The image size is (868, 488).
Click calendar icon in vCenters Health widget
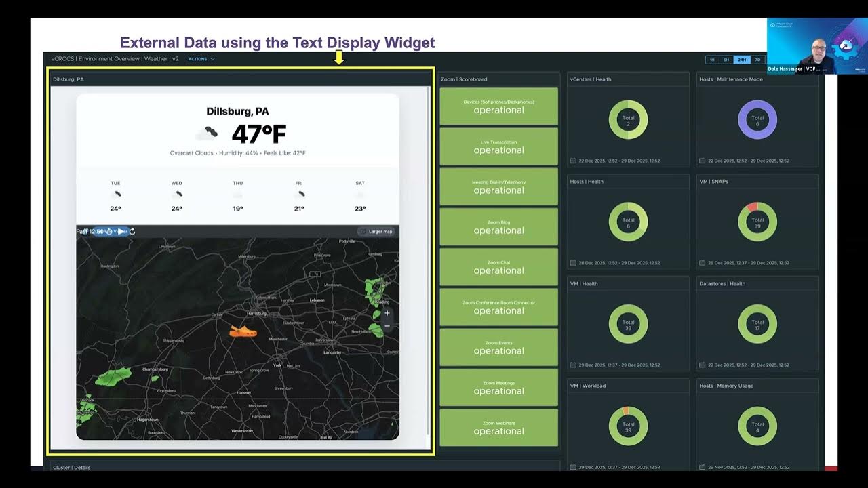(573, 161)
